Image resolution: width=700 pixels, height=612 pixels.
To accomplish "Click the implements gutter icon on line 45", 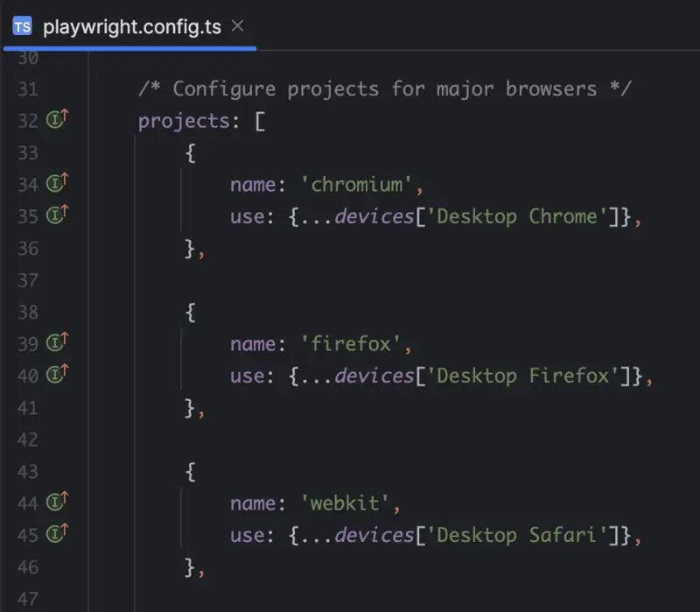I will tap(57, 534).
